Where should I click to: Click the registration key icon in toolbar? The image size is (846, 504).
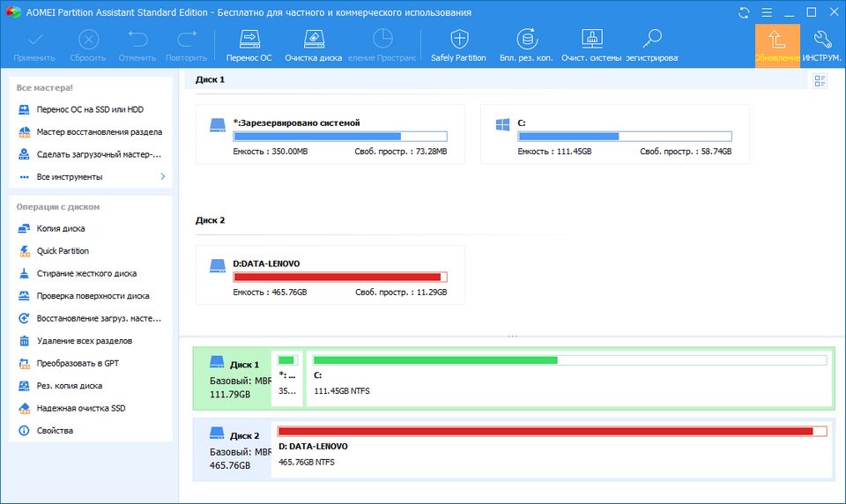click(652, 45)
